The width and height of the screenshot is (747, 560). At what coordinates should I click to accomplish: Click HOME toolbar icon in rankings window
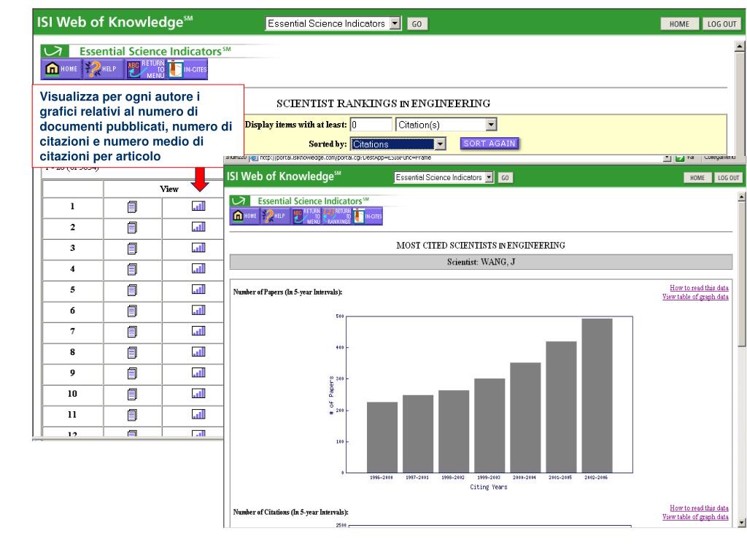(61, 69)
